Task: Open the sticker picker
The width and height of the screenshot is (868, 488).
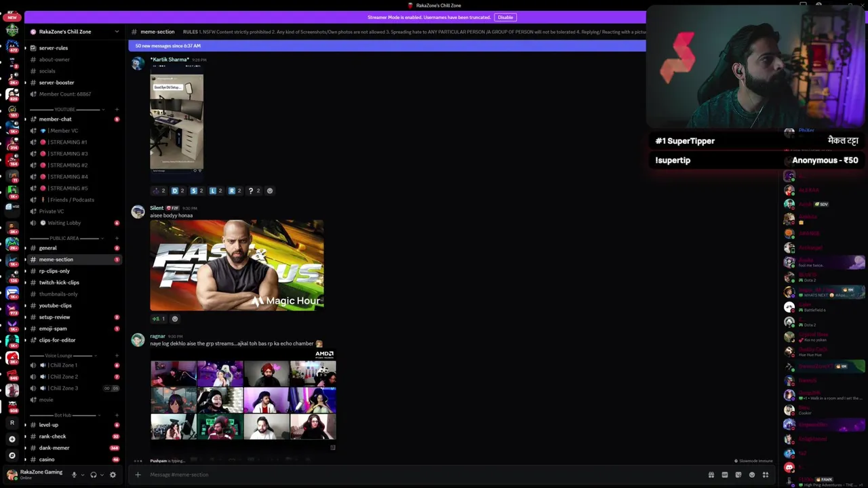Action: 738,475
